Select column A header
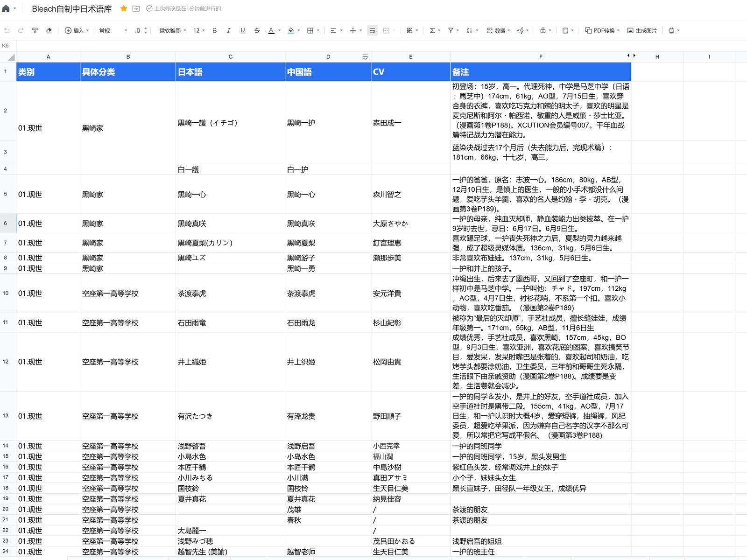 pyautogui.click(x=48, y=57)
